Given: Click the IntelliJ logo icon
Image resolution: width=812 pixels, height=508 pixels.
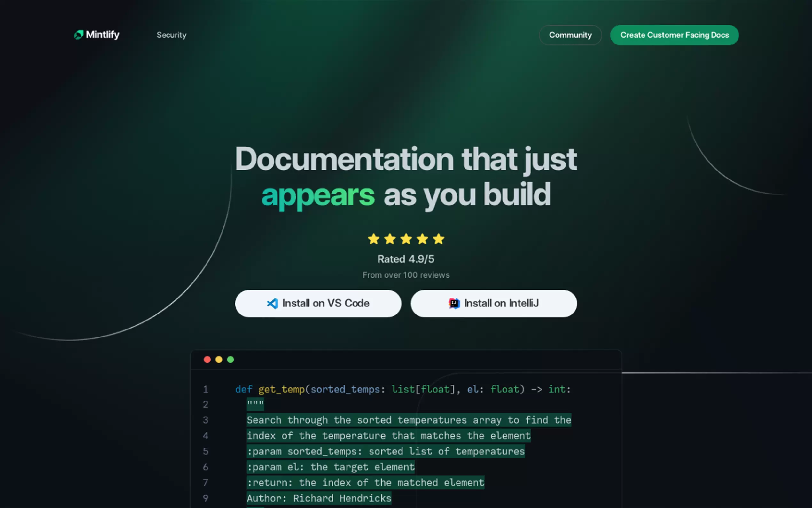Looking at the screenshot, I should (x=454, y=303).
